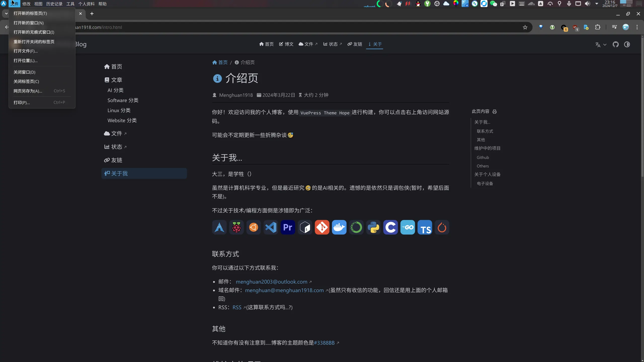Choose 网页另存为(A)... from the file menu
Screen dimensions: 644x362
28,91
